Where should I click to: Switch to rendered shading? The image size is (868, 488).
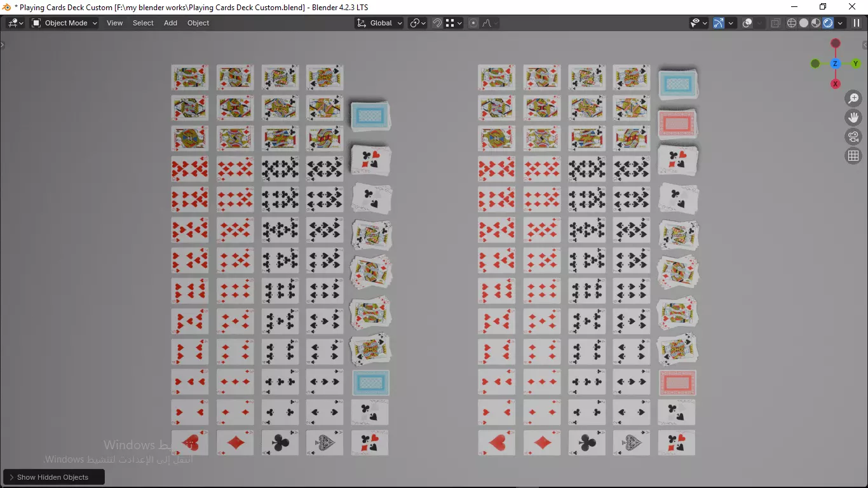(x=828, y=23)
